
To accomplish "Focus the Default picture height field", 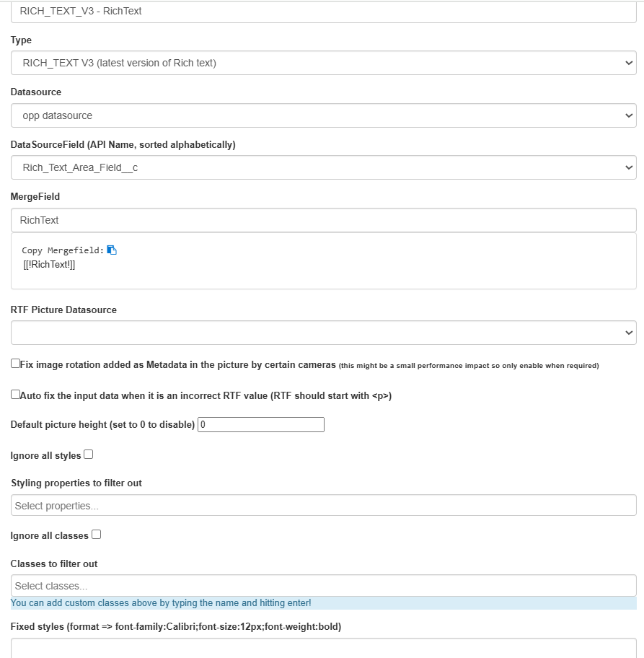I will 261,424.
